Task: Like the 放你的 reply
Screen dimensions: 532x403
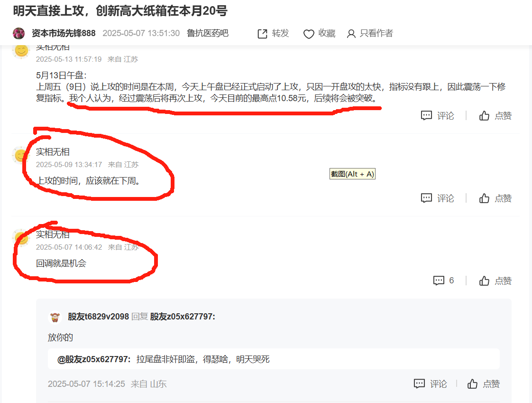Action: (x=483, y=384)
